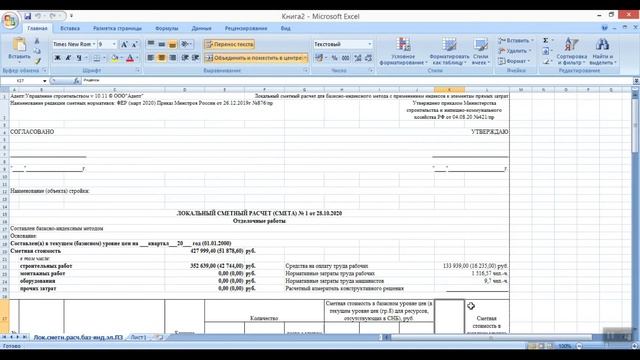
Task: Open the Шрифт dialog launcher
Action: [138, 71]
